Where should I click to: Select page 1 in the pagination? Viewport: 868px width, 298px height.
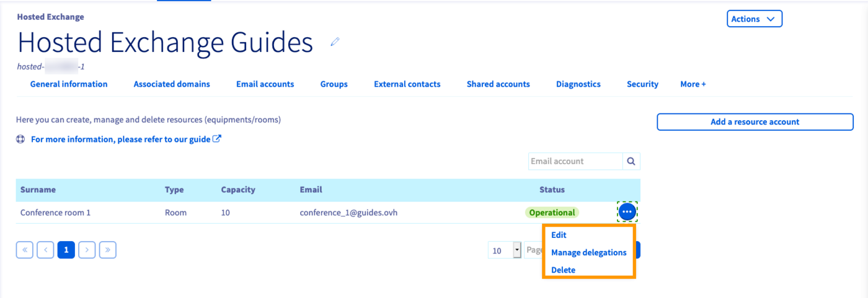[66, 250]
